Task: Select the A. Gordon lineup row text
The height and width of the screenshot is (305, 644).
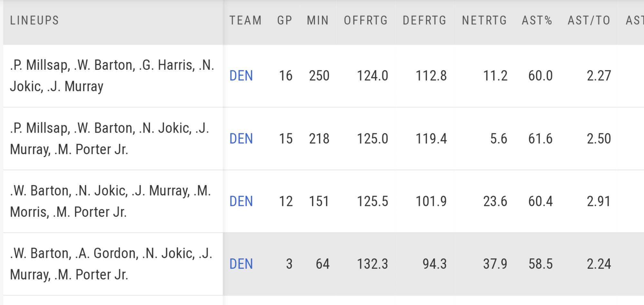Action: (x=111, y=264)
